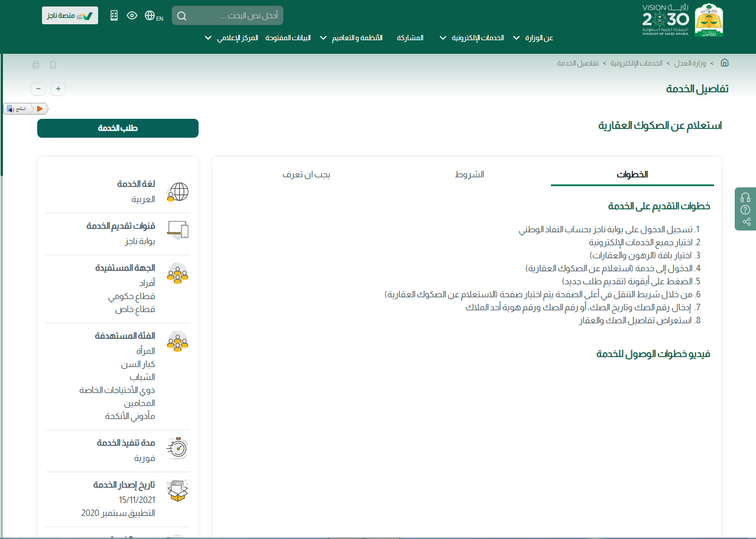
Task: Click the طلب الخدمة request service button
Action: (118, 128)
